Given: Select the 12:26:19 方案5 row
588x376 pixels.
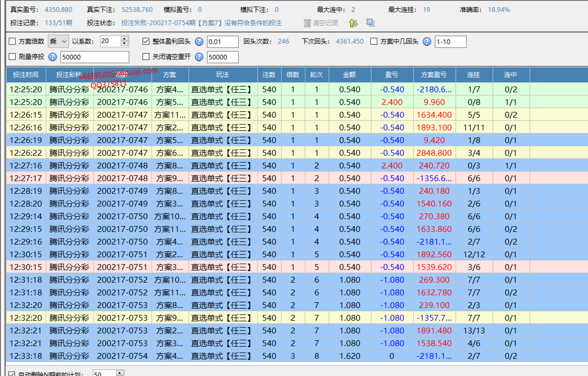Looking at the screenshot, I should click(297, 140).
